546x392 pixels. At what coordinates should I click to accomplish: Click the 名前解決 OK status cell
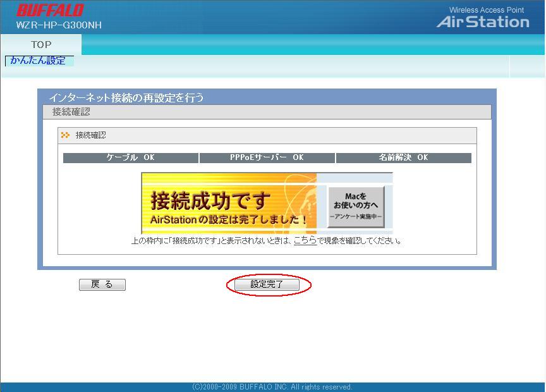pos(403,157)
